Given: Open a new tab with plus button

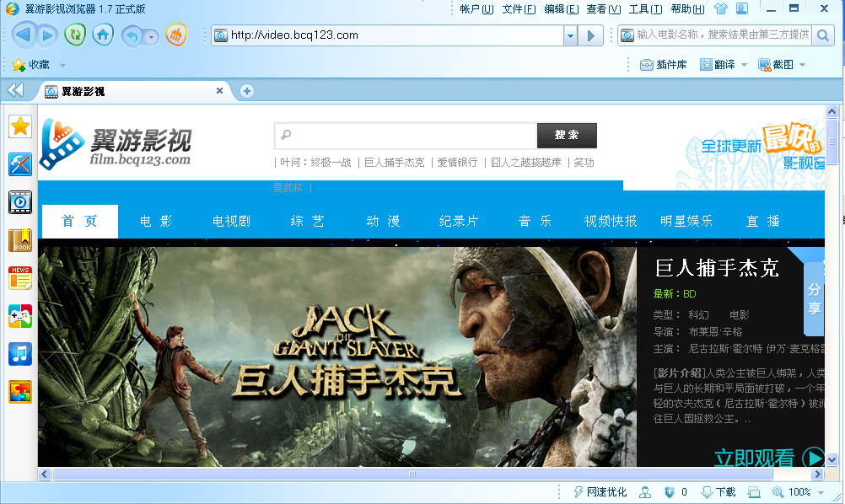Looking at the screenshot, I should coord(247,91).
